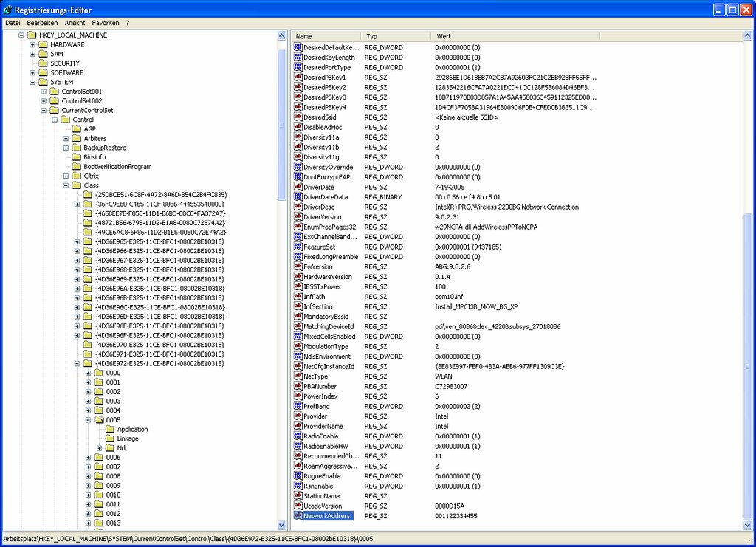Select the PBANumber value name

click(320, 386)
